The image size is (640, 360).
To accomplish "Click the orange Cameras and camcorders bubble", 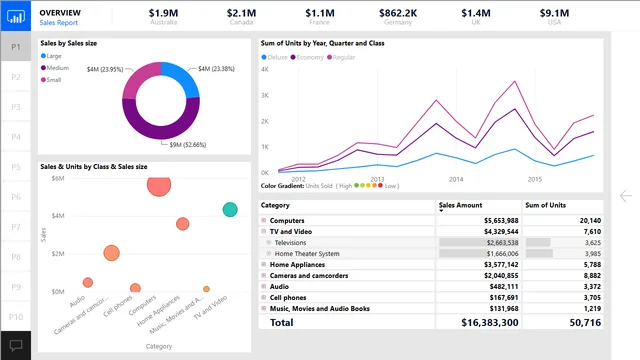I will coord(111,253).
